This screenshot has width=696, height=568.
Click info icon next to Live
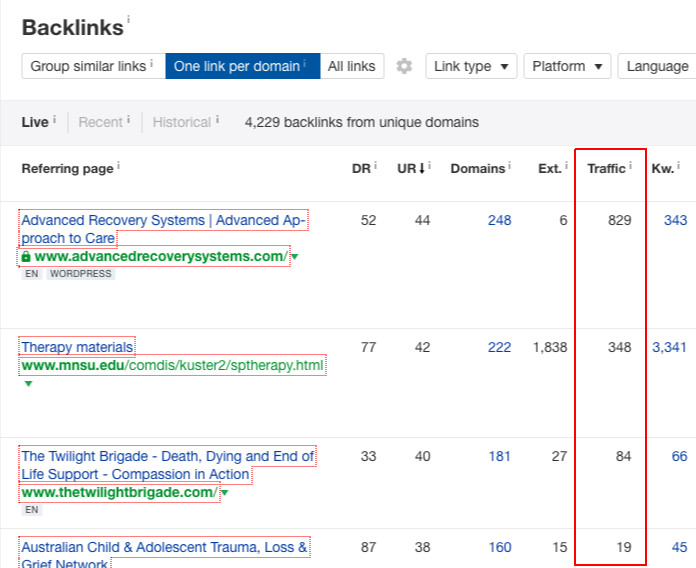point(55,119)
